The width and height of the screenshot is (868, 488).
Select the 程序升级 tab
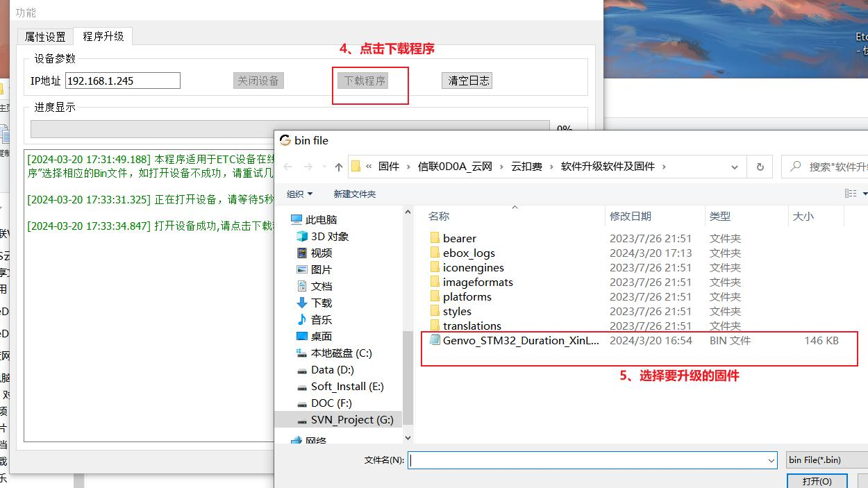coord(103,36)
